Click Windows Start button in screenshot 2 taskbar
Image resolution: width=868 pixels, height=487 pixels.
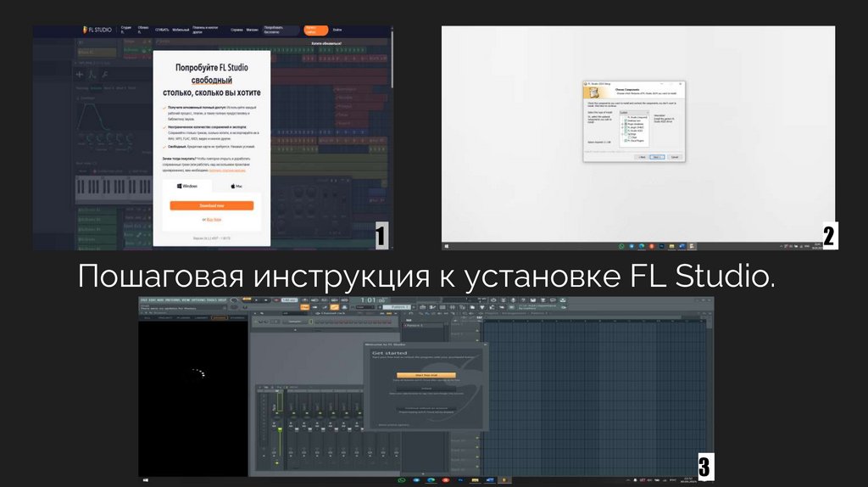click(x=446, y=246)
